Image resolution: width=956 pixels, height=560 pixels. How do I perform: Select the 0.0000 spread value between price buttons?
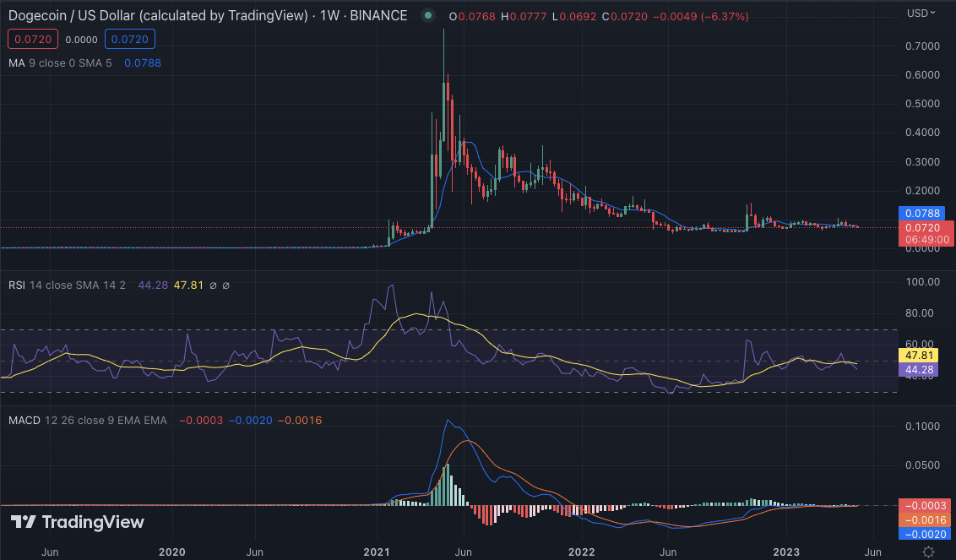point(82,40)
